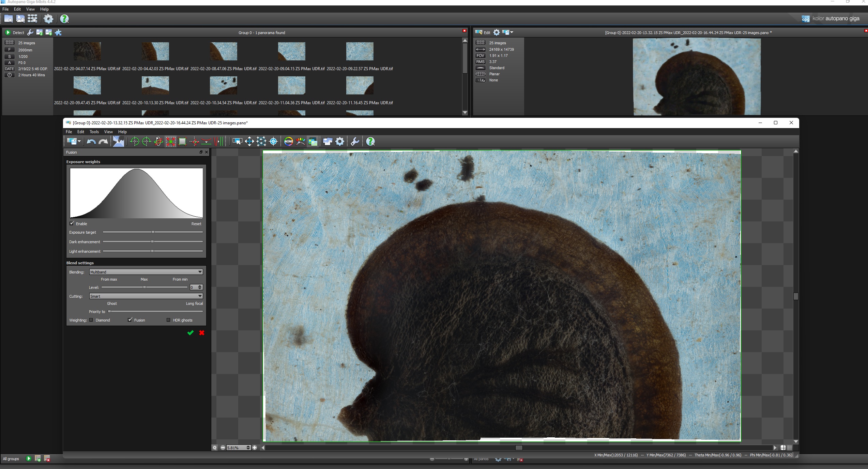Toggle the Enable exposure weights checkbox
The image size is (868, 469).
[72, 223]
